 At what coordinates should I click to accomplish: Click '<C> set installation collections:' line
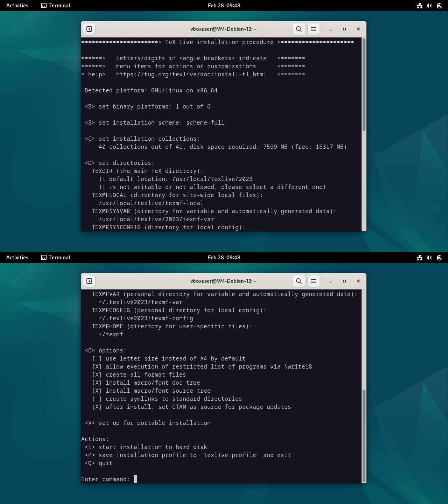[142, 139]
